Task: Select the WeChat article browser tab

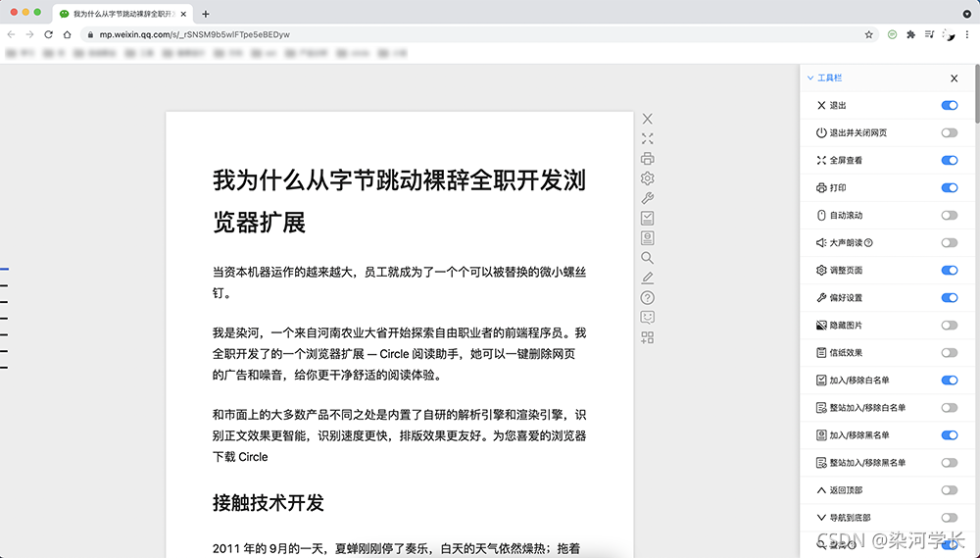Action: click(x=122, y=14)
